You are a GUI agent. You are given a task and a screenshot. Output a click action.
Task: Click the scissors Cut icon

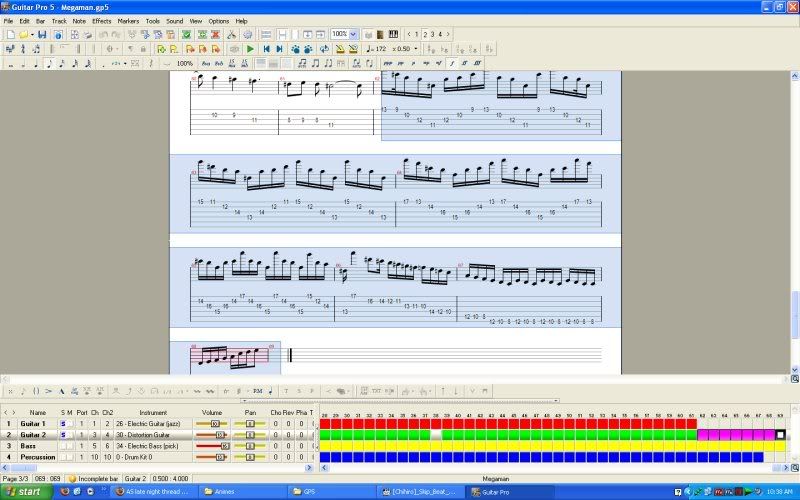pos(231,34)
